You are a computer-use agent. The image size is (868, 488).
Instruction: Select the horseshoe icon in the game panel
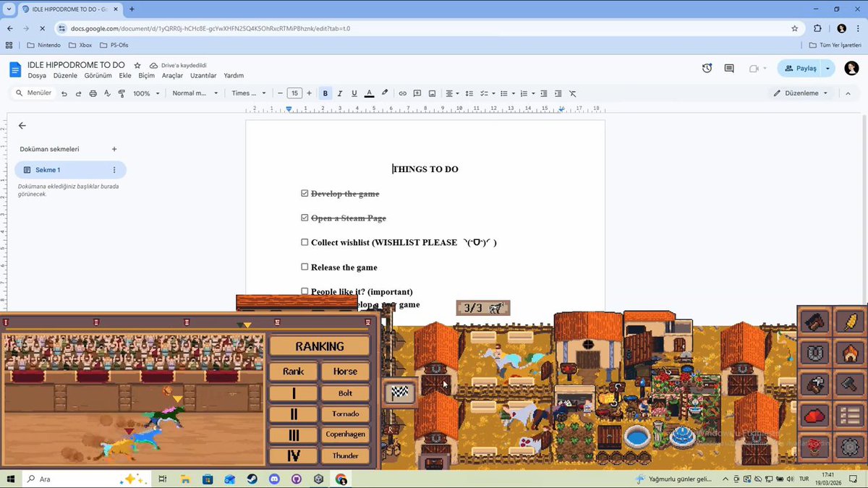point(815,353)
